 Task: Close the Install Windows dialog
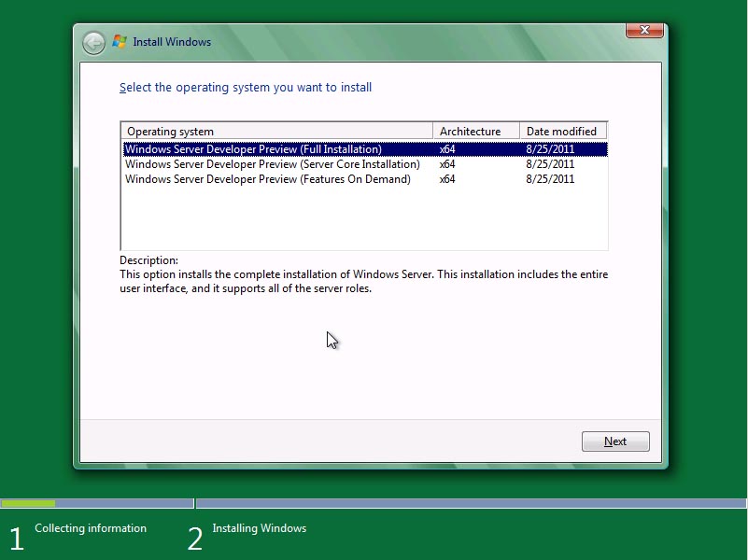[644, 31]
